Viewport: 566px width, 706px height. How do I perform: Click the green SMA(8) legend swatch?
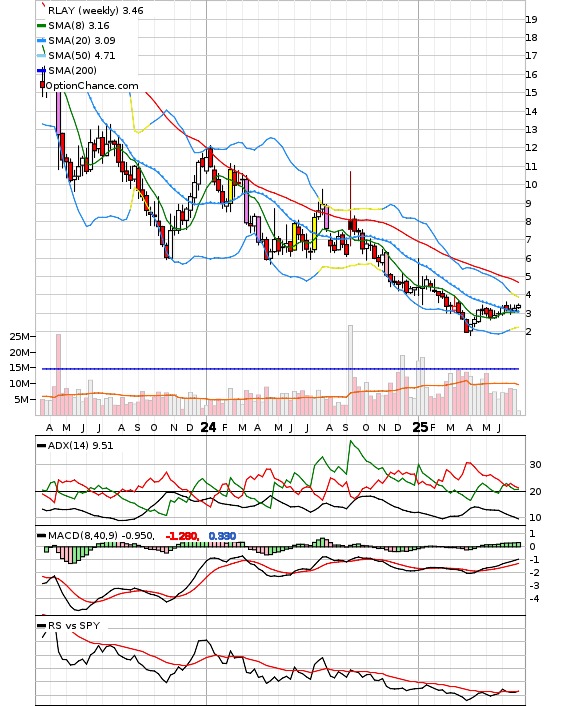[x=41, y=26]
